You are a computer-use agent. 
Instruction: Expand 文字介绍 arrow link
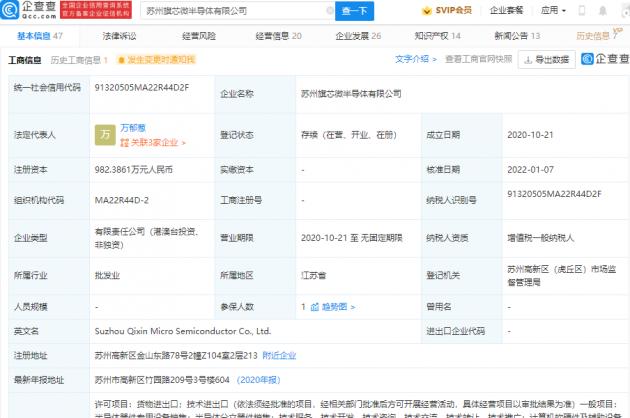point(416,59)
